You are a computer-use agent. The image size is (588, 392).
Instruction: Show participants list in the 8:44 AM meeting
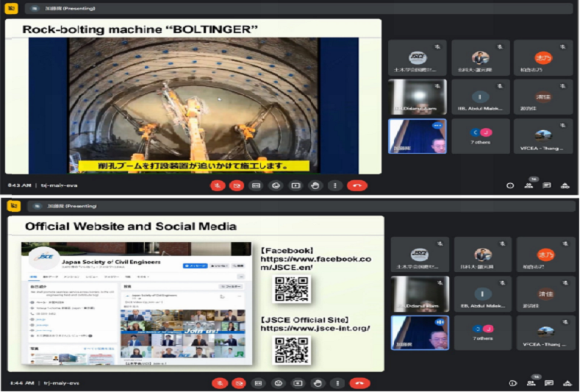(x=531, y=383)
